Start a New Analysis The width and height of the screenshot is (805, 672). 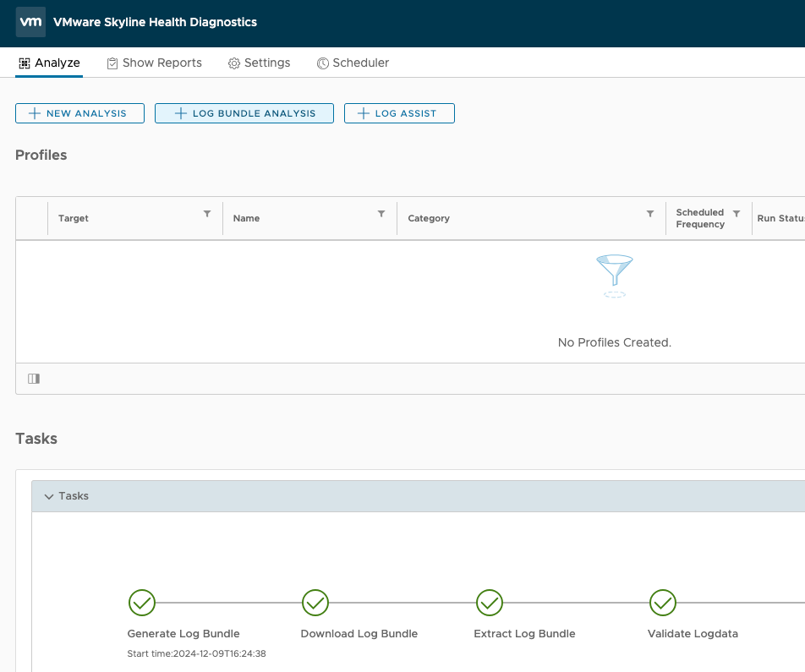coord(79,113)
